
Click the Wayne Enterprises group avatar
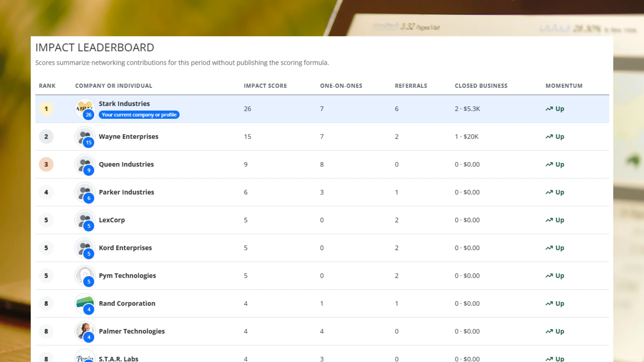[x=85, y=137]
